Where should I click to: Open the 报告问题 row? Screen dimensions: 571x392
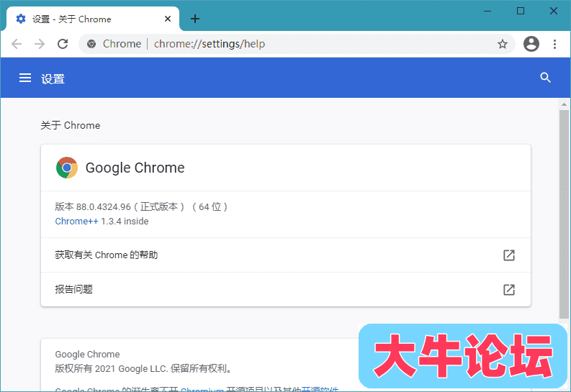tap(286, 290)
